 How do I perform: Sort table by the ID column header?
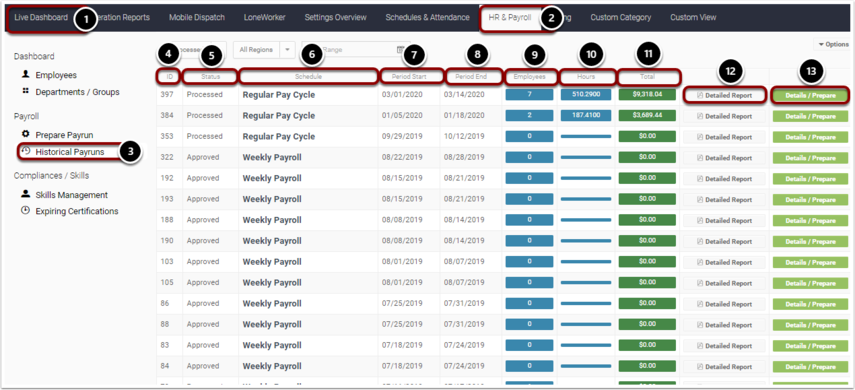(170, 77)
